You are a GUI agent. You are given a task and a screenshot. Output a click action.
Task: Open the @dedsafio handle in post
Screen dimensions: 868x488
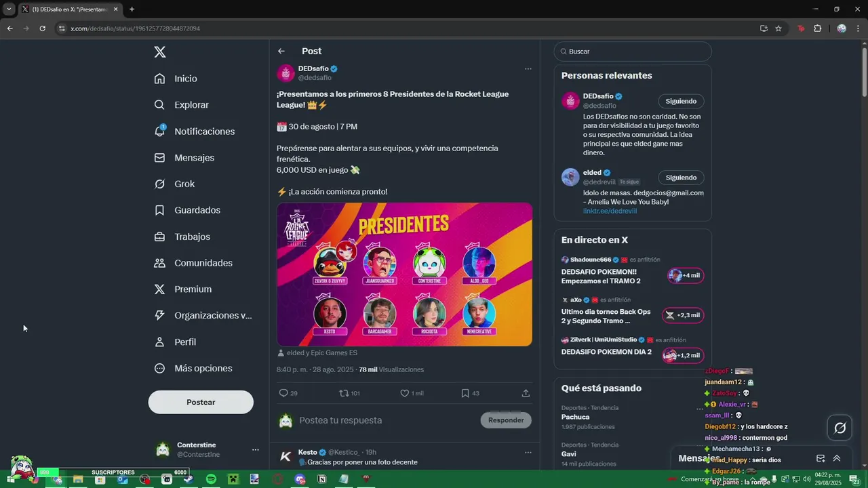pyautogui.click(x=315, y=78)
